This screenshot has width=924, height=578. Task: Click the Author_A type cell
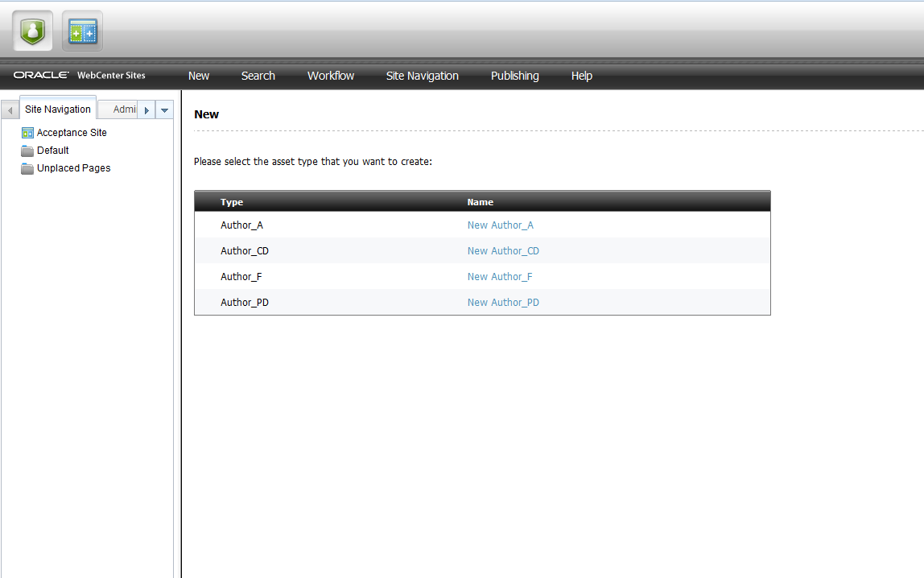pos(241,225)
